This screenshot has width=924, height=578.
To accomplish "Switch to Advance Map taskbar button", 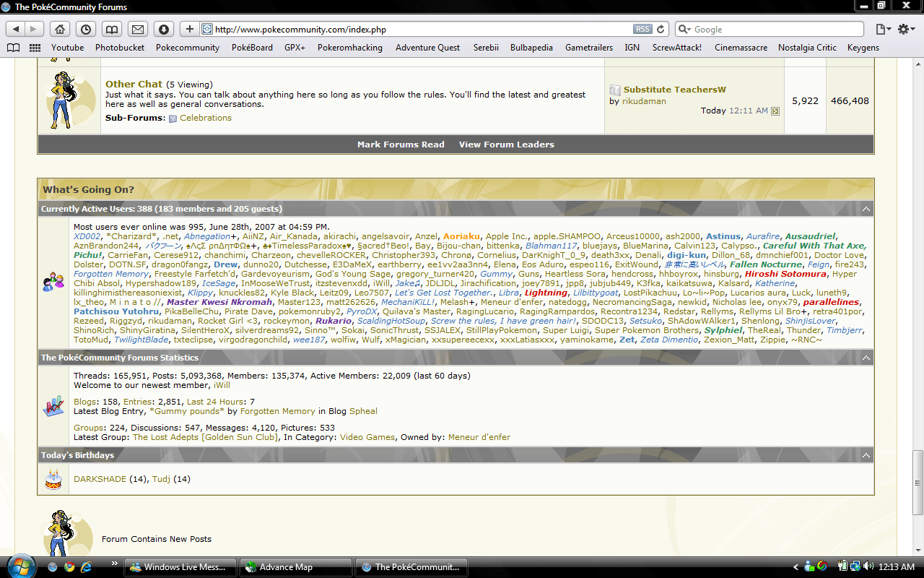I will (x=296, y=567).
